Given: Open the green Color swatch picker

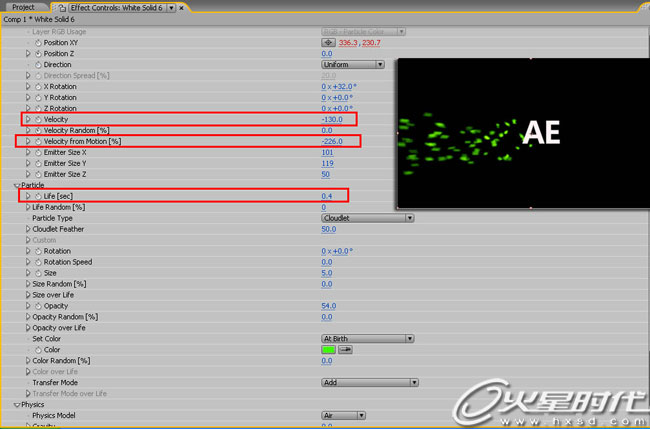Looking at the screenshot, I should point(328,350).
